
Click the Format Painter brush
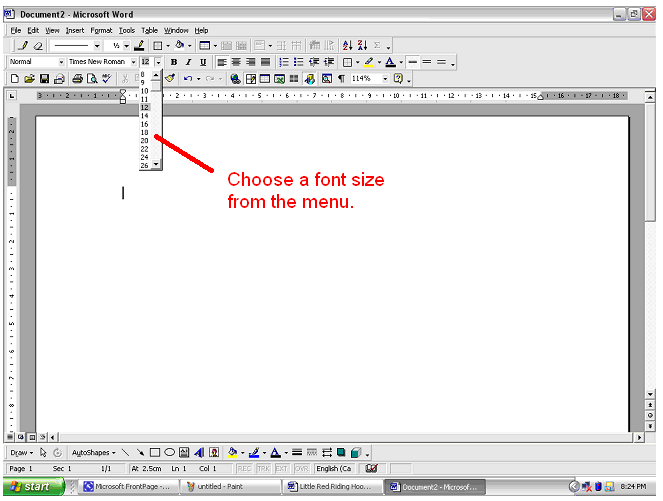coord(170,79)
